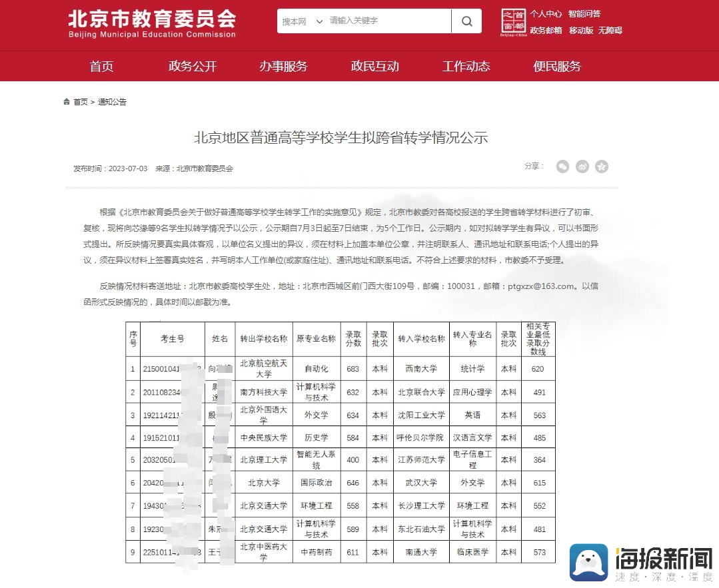
Task: Click the star favorite share icon
Action: [x=602, y=166]
